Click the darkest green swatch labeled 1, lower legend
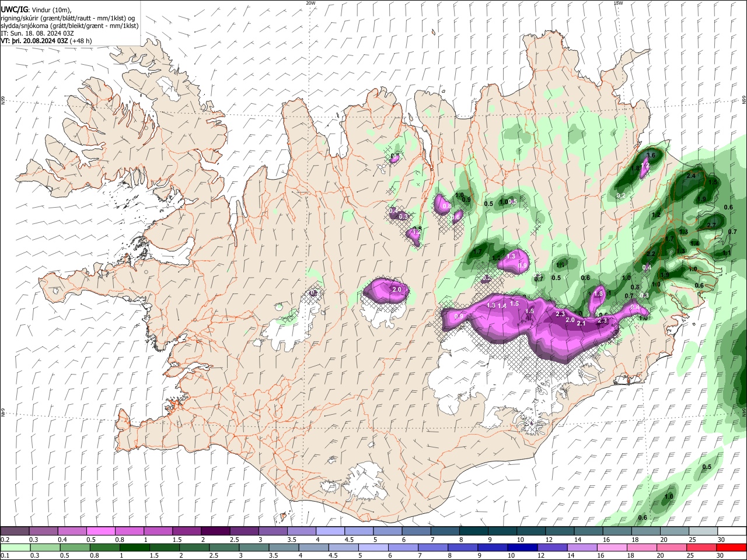 click(135, 547)
